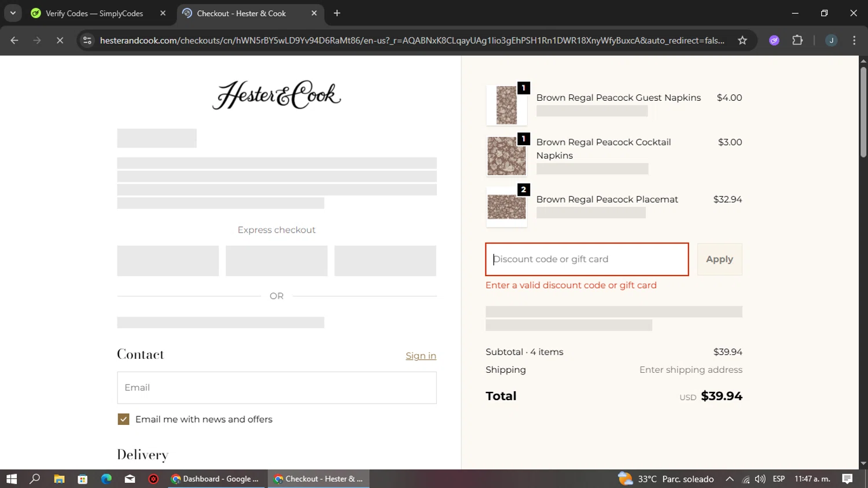868x488 pixels.
Task: Open the purple extension icon
Action: click(774, 41)
